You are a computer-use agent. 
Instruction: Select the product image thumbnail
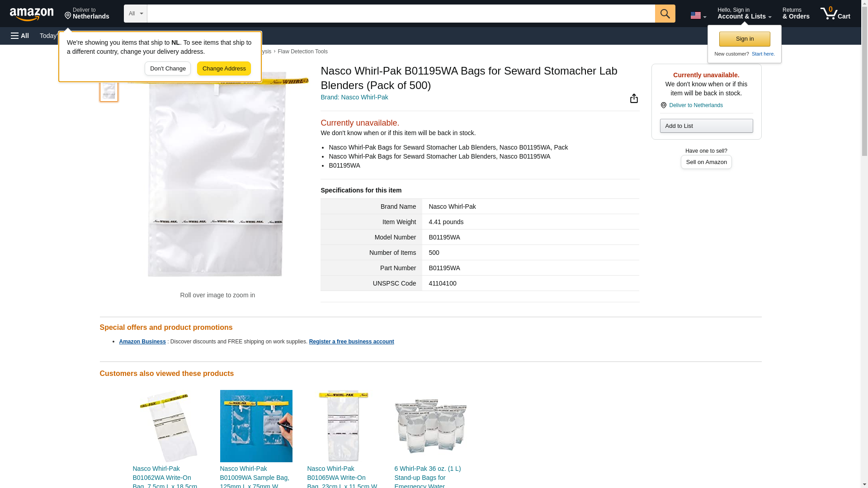click(108, 90)
